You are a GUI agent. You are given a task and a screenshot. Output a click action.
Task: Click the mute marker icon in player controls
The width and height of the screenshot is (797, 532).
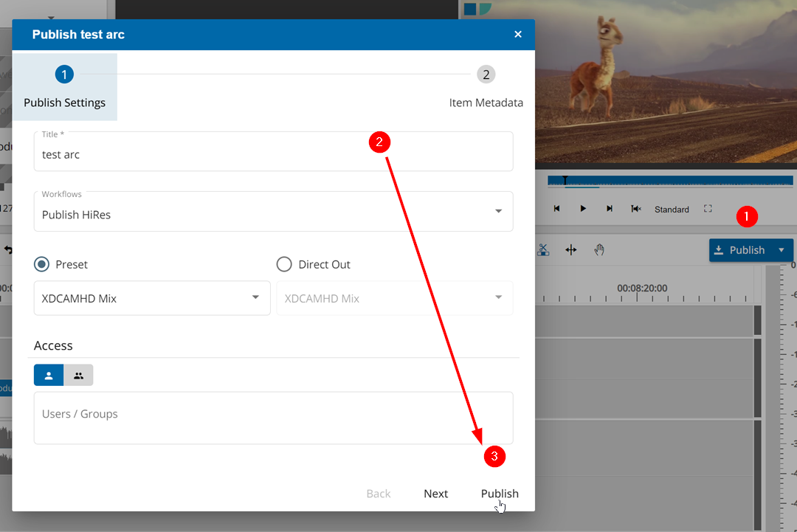click(x=636, y=208)
